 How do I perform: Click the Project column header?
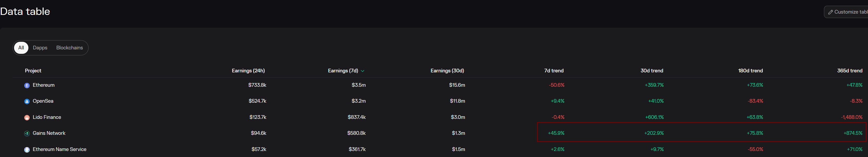pos(33,71)
